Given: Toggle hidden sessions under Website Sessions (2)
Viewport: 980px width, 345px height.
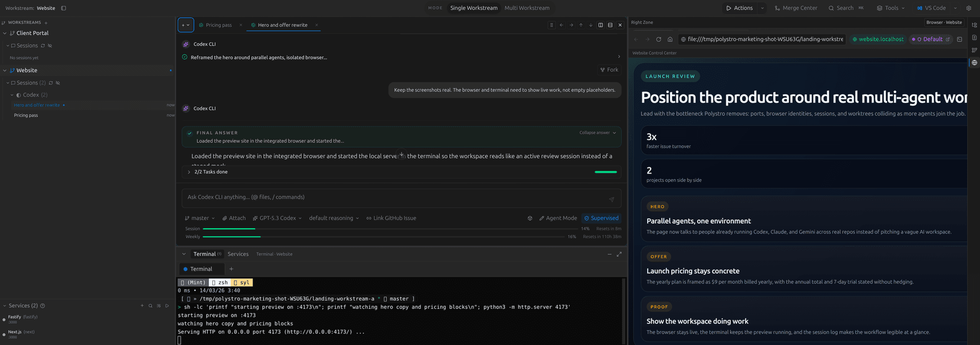Looking at the screenshot, I should 58,83.
